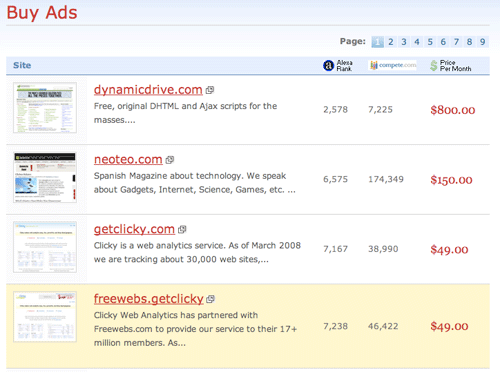Click compete value 7,225

pyautogui.click(x=380, y=110)
